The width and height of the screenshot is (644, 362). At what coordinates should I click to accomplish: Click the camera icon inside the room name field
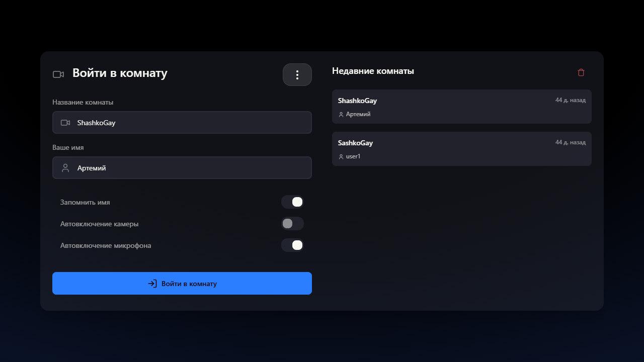click(x=65, y=123)
